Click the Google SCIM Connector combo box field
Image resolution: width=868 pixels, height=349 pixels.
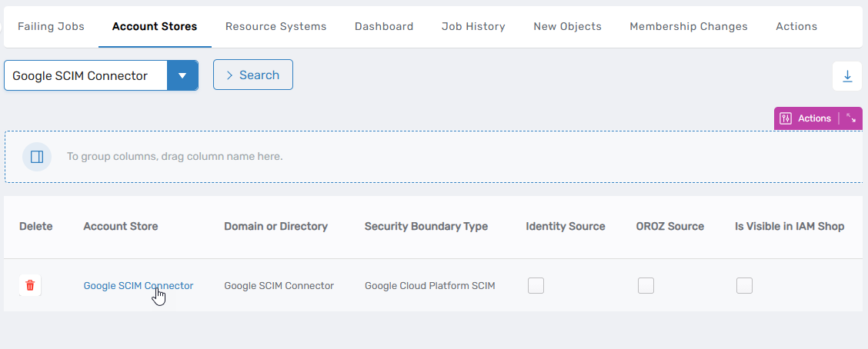85,76
